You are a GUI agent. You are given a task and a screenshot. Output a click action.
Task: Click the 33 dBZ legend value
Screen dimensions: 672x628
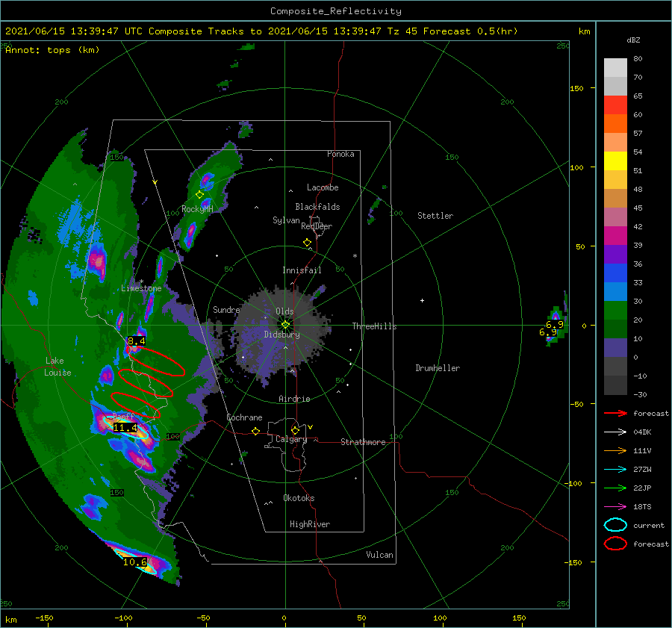(x=638, y=282)
